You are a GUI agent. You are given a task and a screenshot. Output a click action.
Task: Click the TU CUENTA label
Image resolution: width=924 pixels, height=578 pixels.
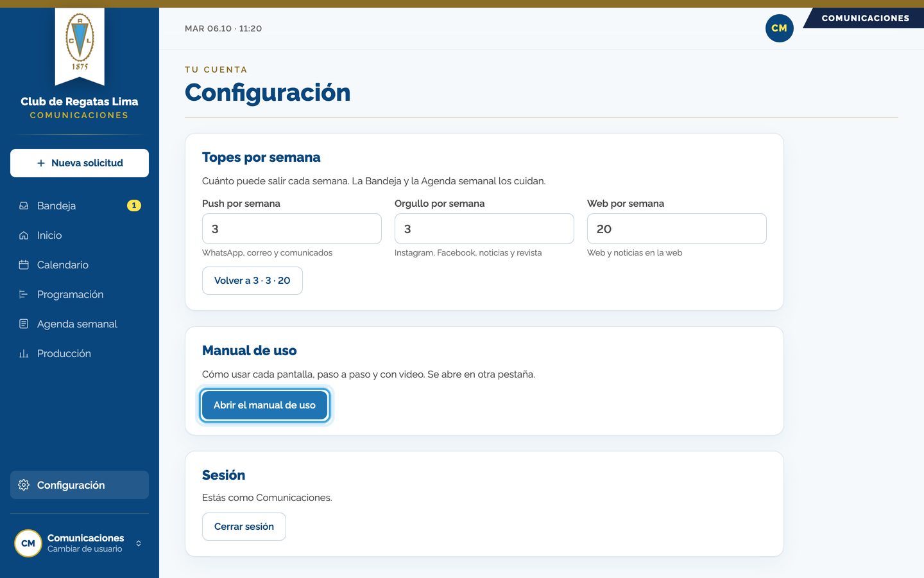coord(216,69)
